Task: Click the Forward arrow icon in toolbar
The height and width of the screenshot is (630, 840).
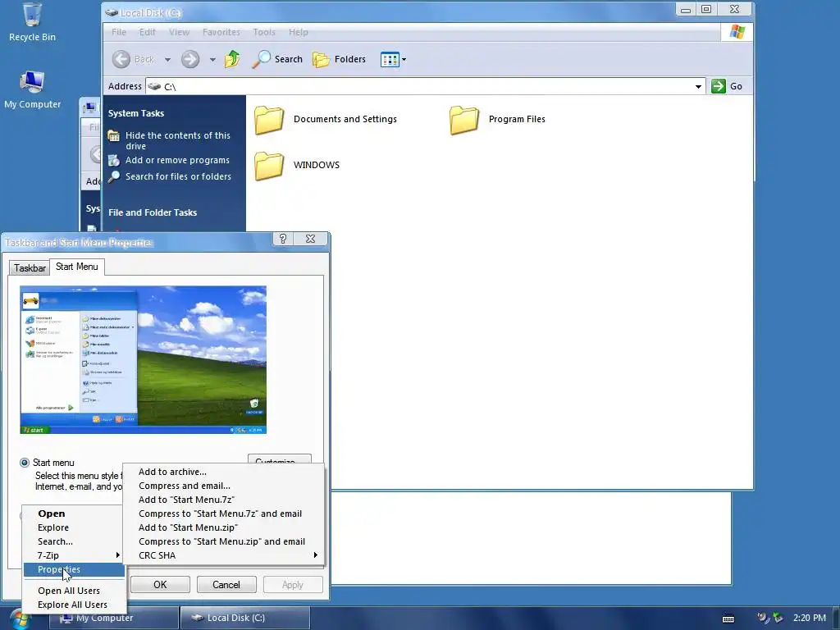Action: click(x=190, y=59)
